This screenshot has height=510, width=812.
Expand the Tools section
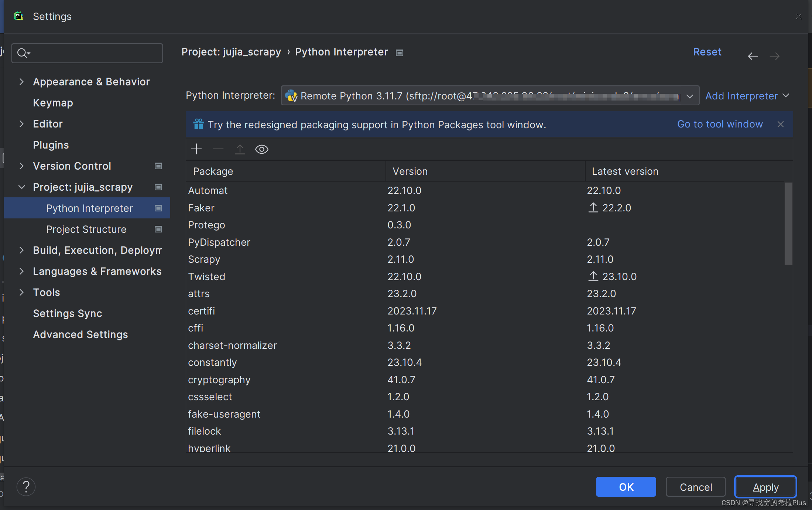click(x=21, y=292)
